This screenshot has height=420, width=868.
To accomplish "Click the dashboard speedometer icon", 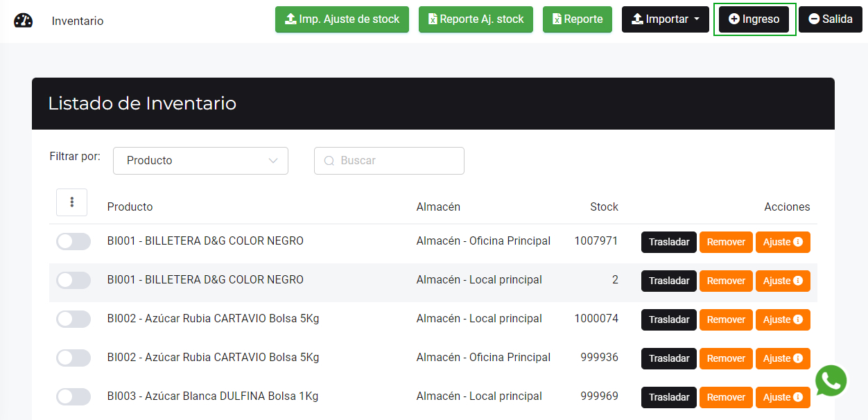I will coord(23,20).
